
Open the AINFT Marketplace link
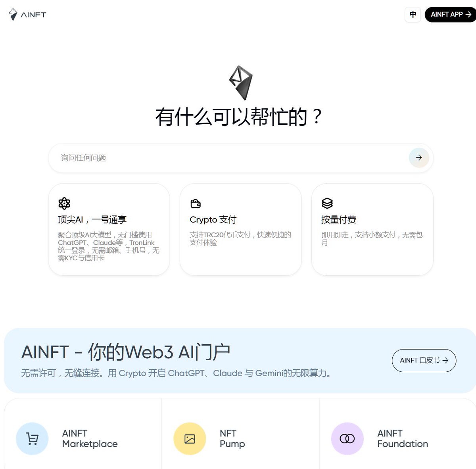coord(90,438)
